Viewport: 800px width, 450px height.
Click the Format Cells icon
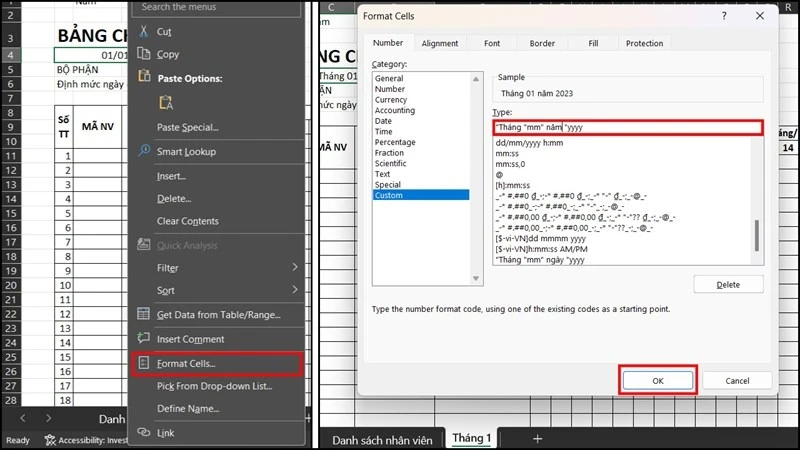(x=143, y=363)
